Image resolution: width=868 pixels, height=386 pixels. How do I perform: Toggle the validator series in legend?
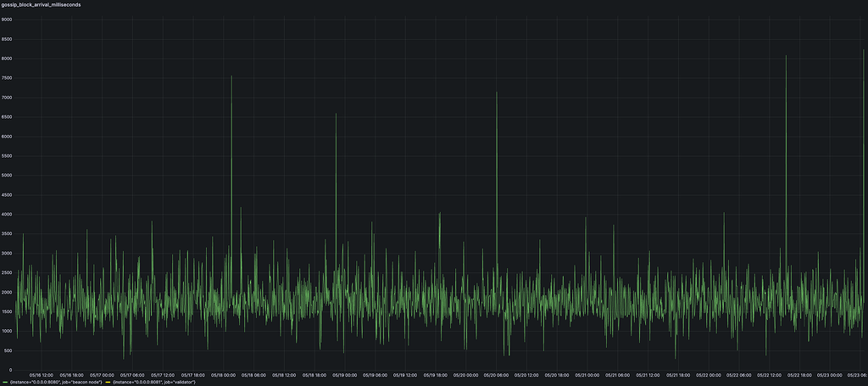pos(153,382)
